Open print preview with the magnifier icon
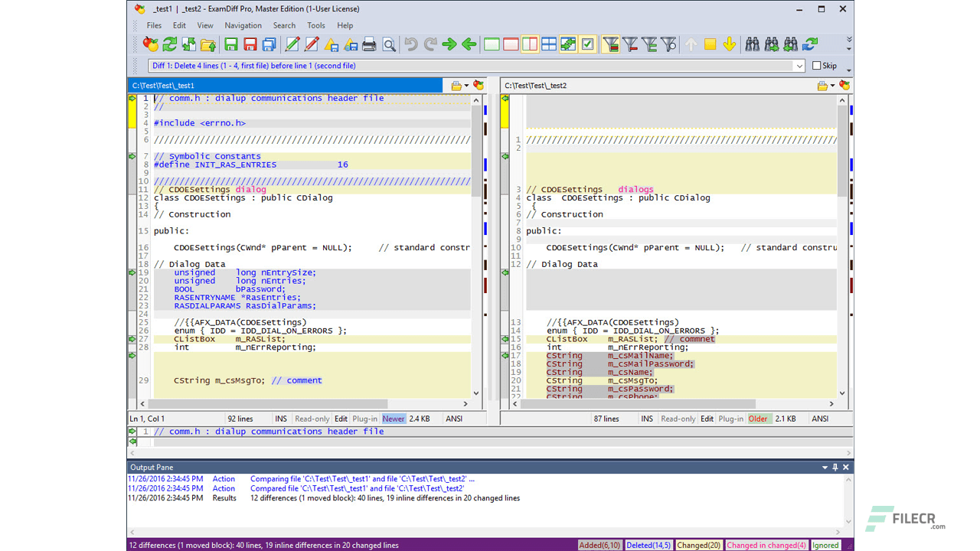Image resolution: width=980 pixels, height=551 pixels. coord(389,44)
